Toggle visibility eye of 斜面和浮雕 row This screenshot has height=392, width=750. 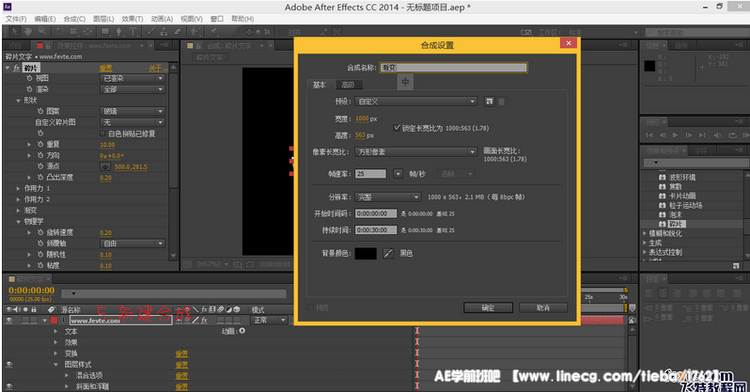[9, 386]
